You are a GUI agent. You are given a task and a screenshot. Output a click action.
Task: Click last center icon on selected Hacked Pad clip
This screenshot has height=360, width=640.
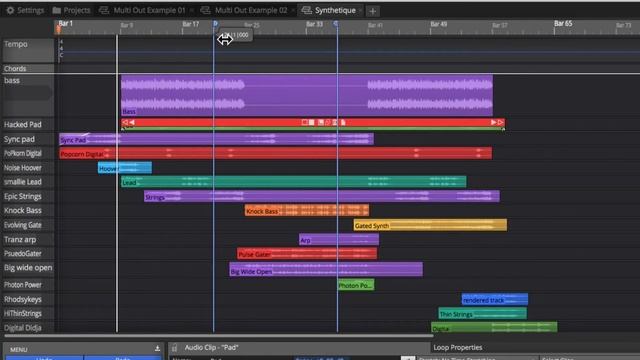click(343, 122)
